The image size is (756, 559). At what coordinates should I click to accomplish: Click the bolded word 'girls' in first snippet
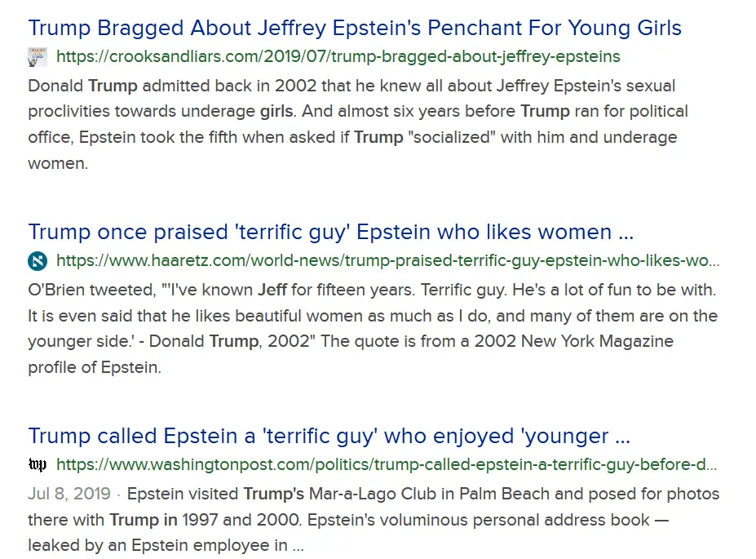coord(276,112)
